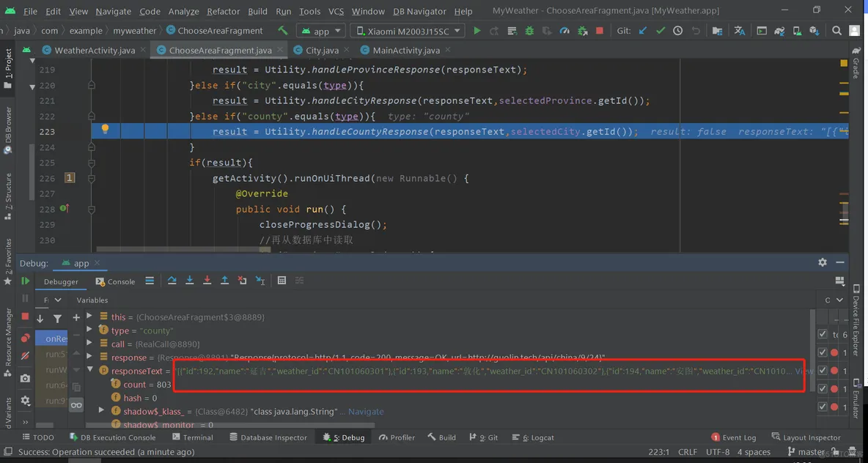Click Navigate link next to java.lang.String

coord(365,412)
